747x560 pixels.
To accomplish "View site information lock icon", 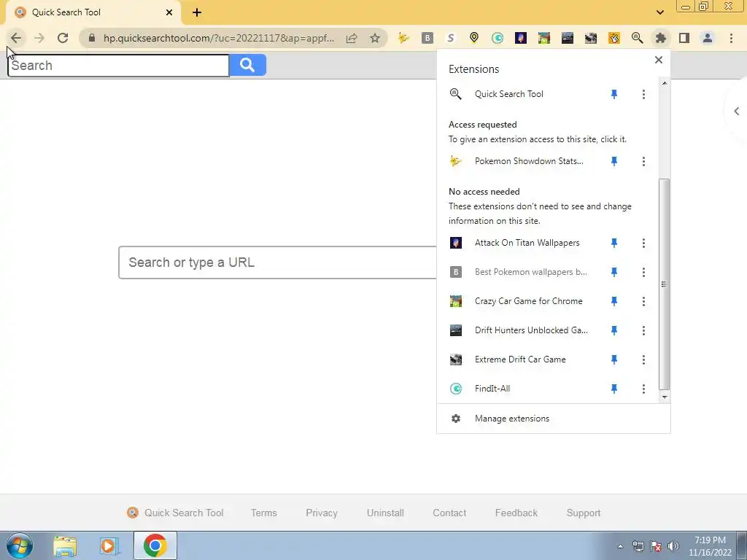I will click(x=92, y=38).
